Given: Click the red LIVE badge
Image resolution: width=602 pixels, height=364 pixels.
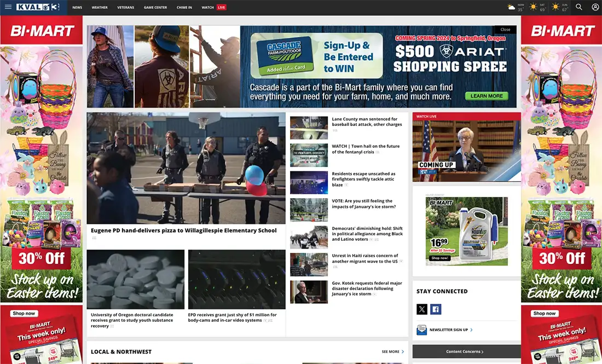Looking at the screenshot, I should click(222, 7).
